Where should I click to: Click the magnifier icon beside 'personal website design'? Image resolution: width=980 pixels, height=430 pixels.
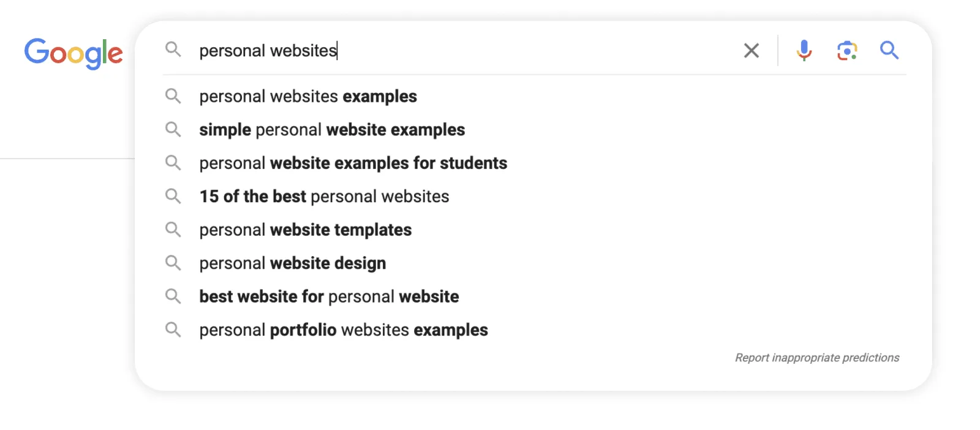coord(173,263)
